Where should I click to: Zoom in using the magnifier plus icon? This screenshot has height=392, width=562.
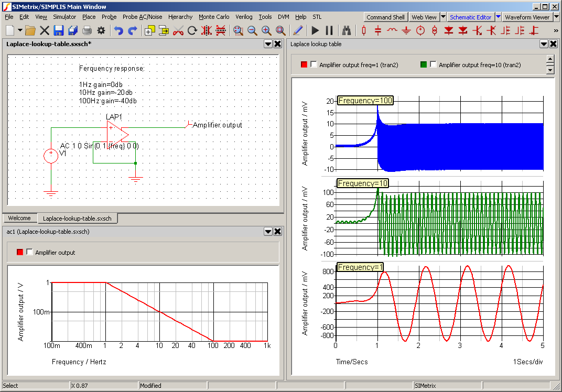266,30
